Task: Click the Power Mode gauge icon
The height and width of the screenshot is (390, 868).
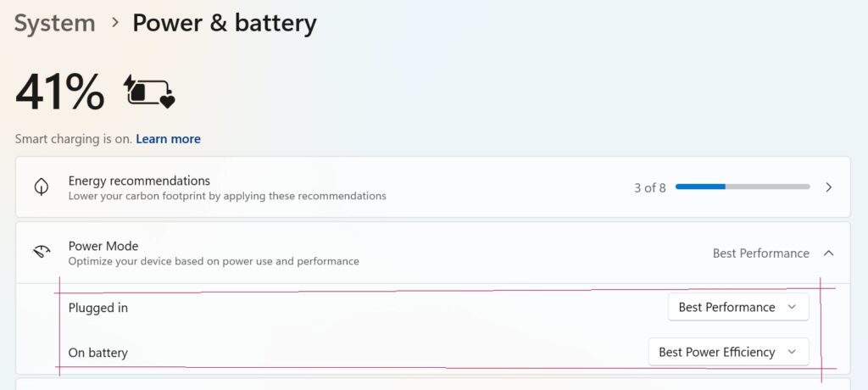Action: (x=41, y=253)
